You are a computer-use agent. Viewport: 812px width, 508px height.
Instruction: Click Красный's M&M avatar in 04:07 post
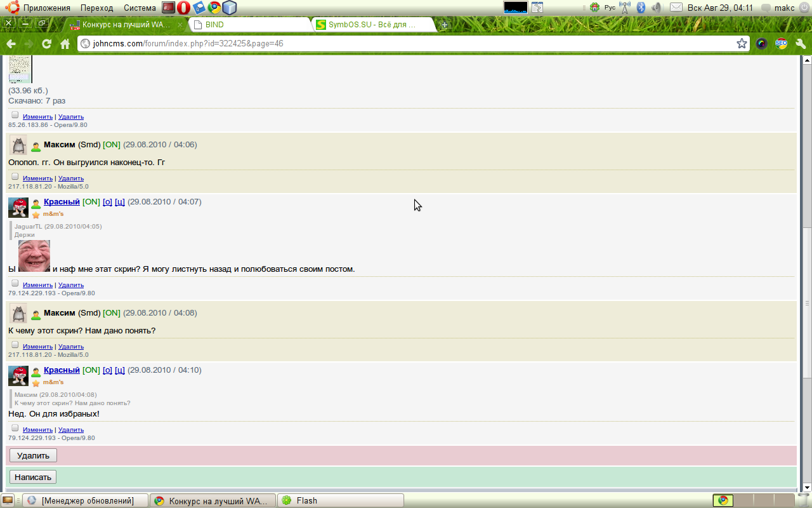pyautogui.click(x=18, y=208)
